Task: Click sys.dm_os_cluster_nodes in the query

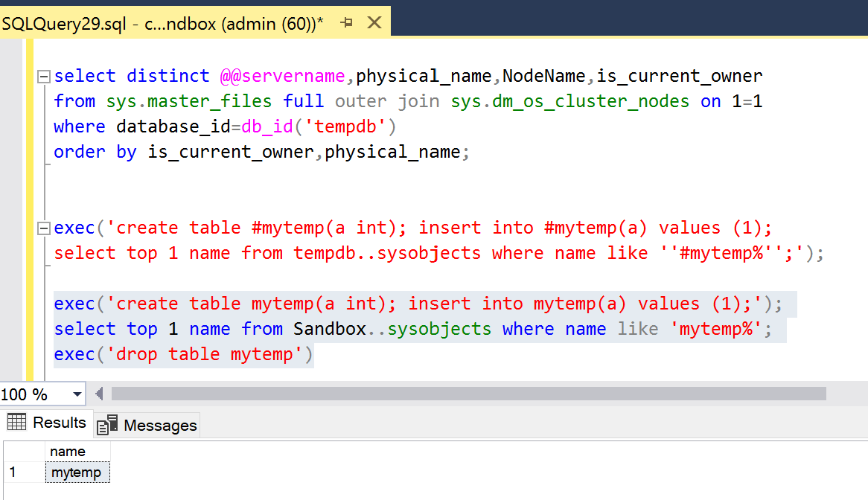Action: [569, 101]
